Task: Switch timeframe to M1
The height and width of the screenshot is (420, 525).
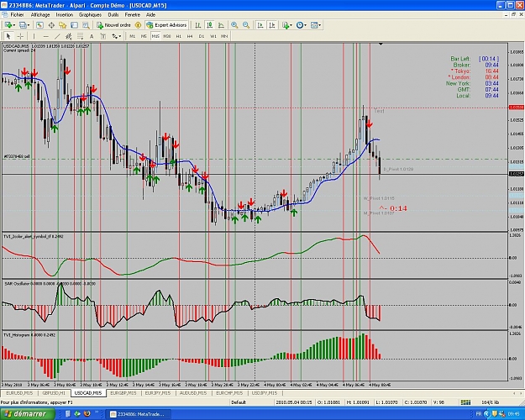Action: tap(133, 36)
